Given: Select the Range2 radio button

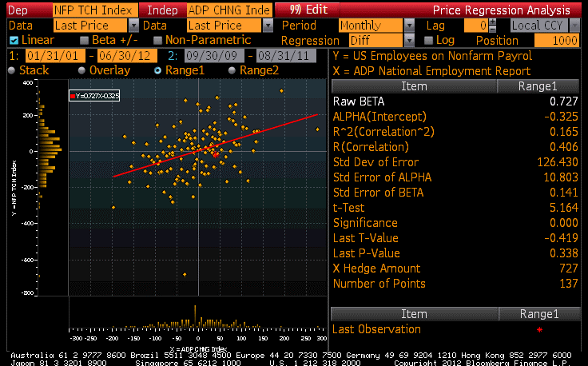Looking at the screenshot, I should pyautogui.click(x=232, y=70).
